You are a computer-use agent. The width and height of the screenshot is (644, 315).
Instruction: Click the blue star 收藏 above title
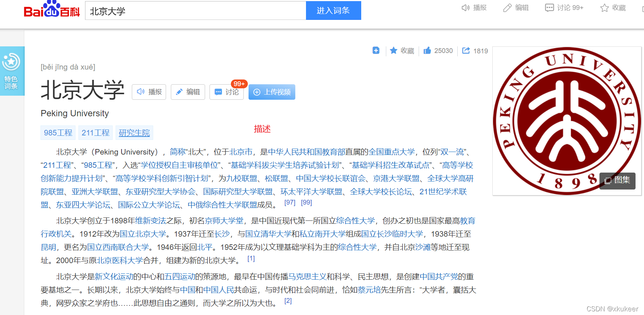[402, 50]
